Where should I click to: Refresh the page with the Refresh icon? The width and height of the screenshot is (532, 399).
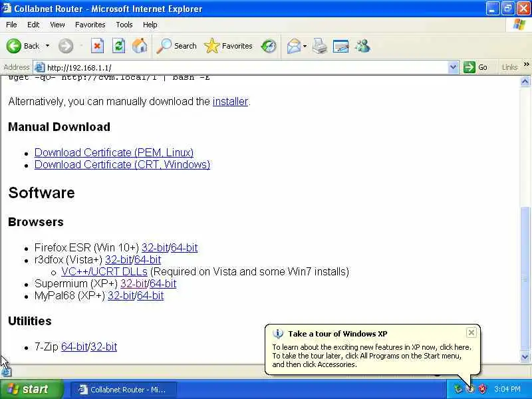[119, 46]
